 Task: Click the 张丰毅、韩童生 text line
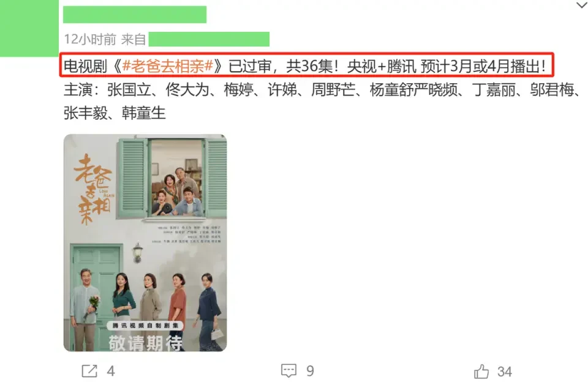[x=115, y=113]
